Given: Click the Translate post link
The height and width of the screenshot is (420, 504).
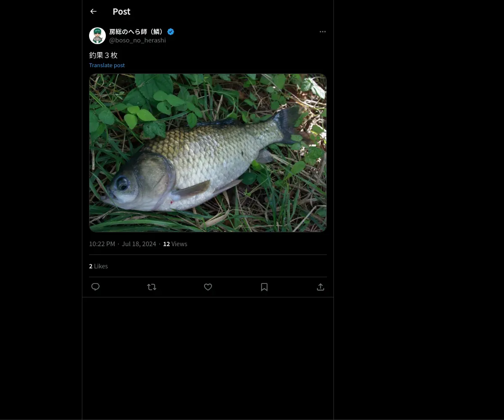Looking at the screenshot, I should [107, 65].
